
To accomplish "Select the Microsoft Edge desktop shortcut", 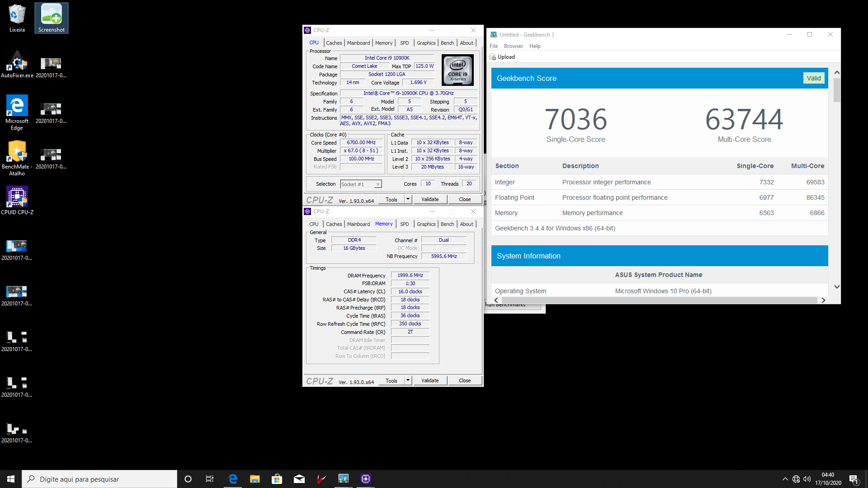I will 17,113.
